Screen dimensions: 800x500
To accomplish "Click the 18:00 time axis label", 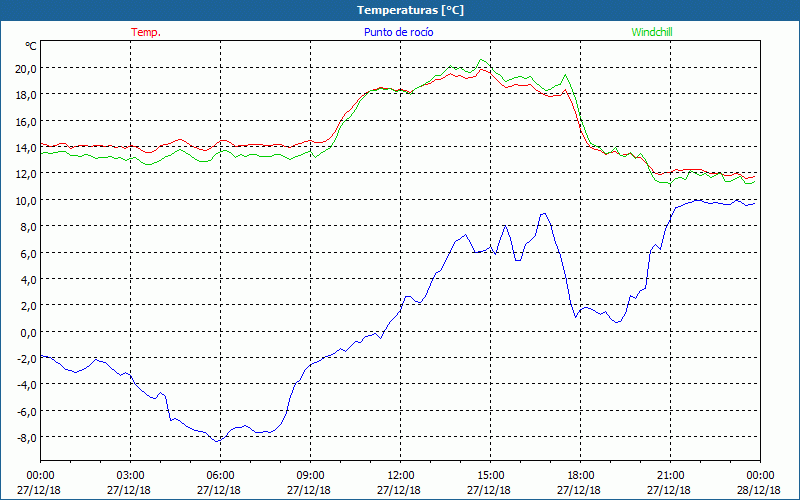I will (x=580, y=476).
